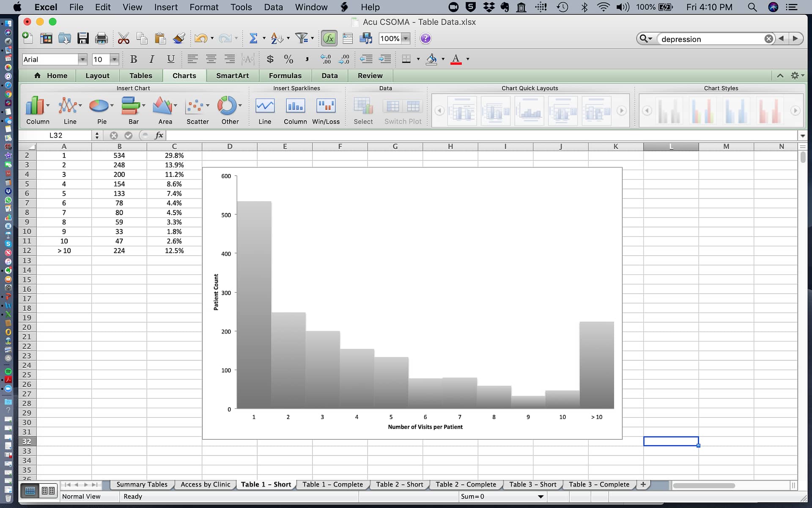812x508 pixels.
Task: Add a new sheet with plus button
Action: tap(643, 484)
